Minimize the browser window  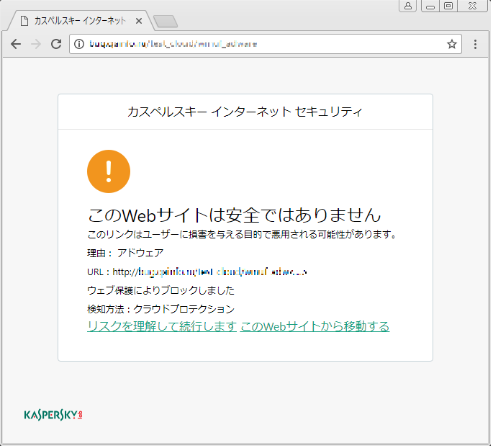(432, 6)
